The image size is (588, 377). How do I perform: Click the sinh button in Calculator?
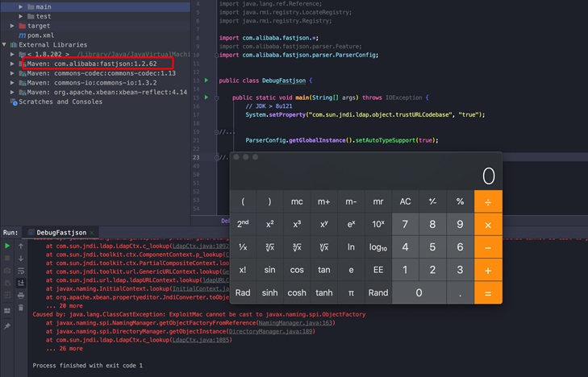[x=269, y=292]
